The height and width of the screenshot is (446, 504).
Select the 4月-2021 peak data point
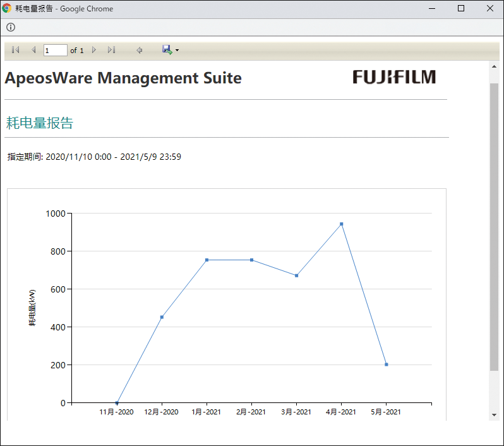(x=342, y=224)
